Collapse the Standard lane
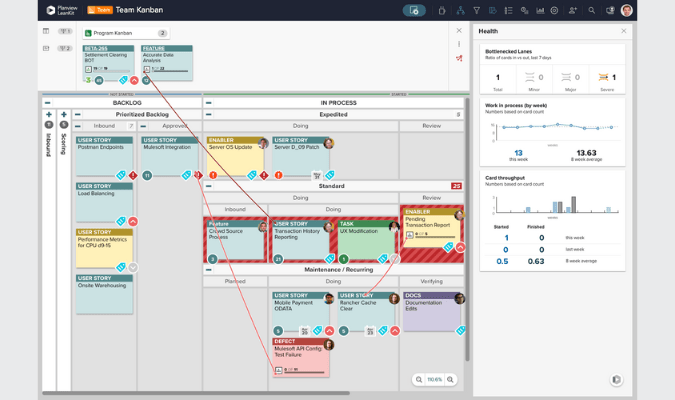This screenshot has height=400, width=675. (x=209, y=186)
